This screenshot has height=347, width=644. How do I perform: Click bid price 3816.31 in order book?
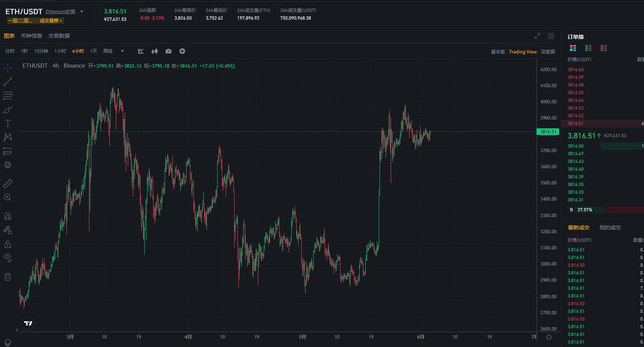575,200
